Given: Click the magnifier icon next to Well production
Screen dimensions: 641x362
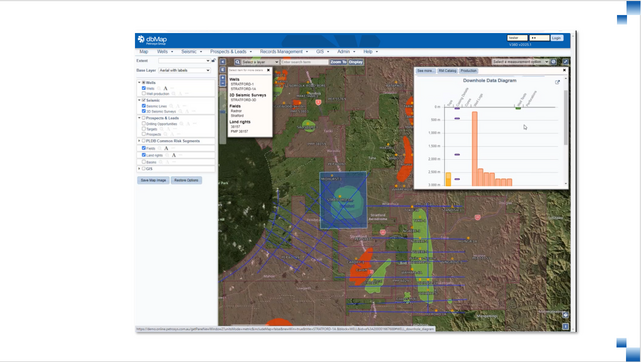Looking at the screenshot, I should [174, 94].
